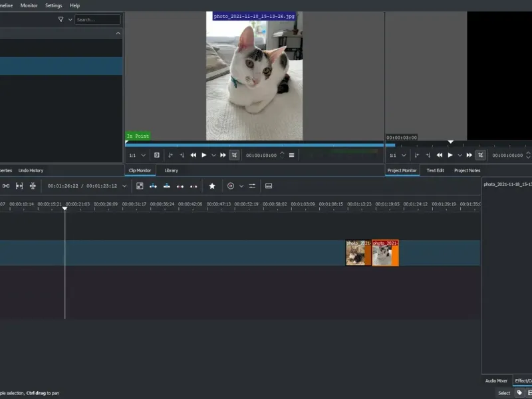Switch to the Library tab
Viewport: 532px width, 399px height.
tap(171, 171)
